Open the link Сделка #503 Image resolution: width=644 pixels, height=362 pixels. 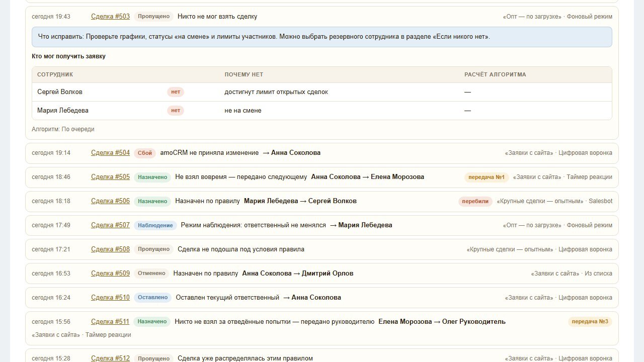pyautogui.click(x=110, y=17)
